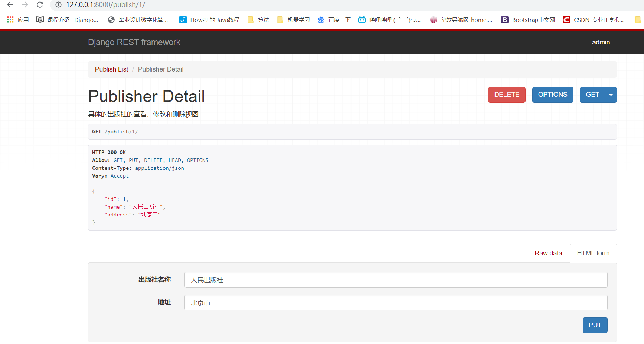Click the 地址 input field
This screenshot has width=644, height=344.
click(x=396, y=302)
